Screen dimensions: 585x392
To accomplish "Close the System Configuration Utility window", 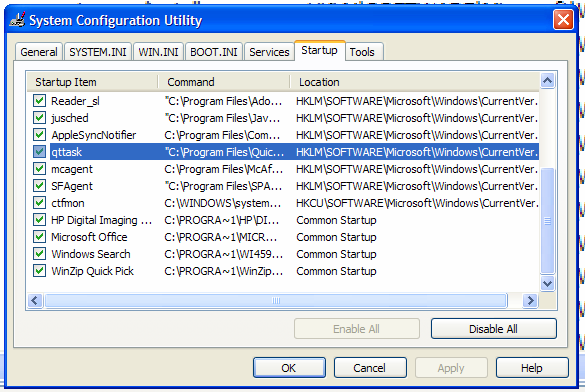I will (563, 19).
